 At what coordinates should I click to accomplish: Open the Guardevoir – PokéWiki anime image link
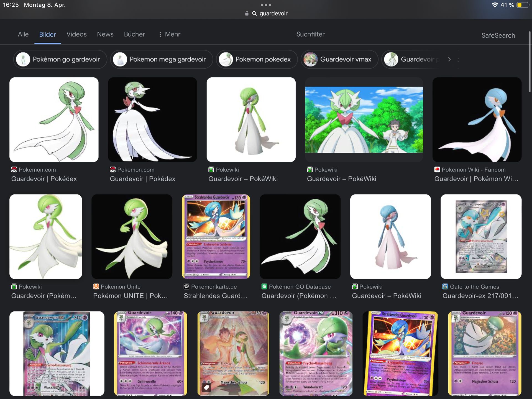[364, 120]
